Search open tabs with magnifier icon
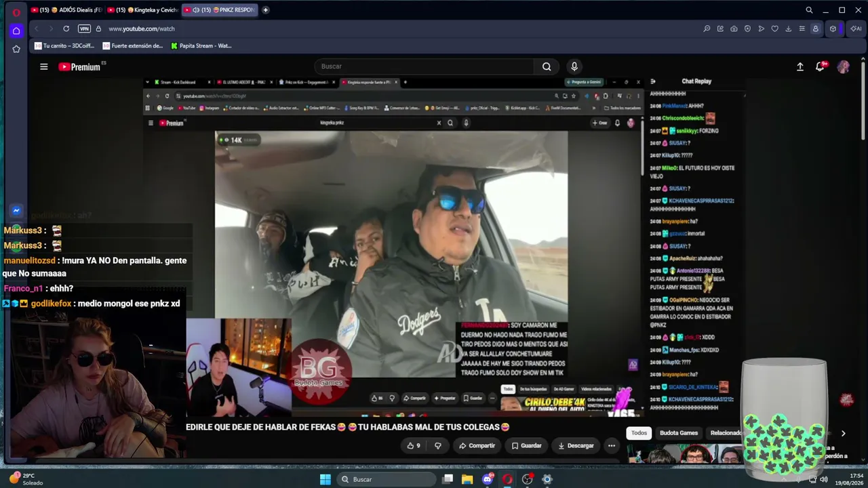Screen dimensions: 868x488 pos(809,10)
